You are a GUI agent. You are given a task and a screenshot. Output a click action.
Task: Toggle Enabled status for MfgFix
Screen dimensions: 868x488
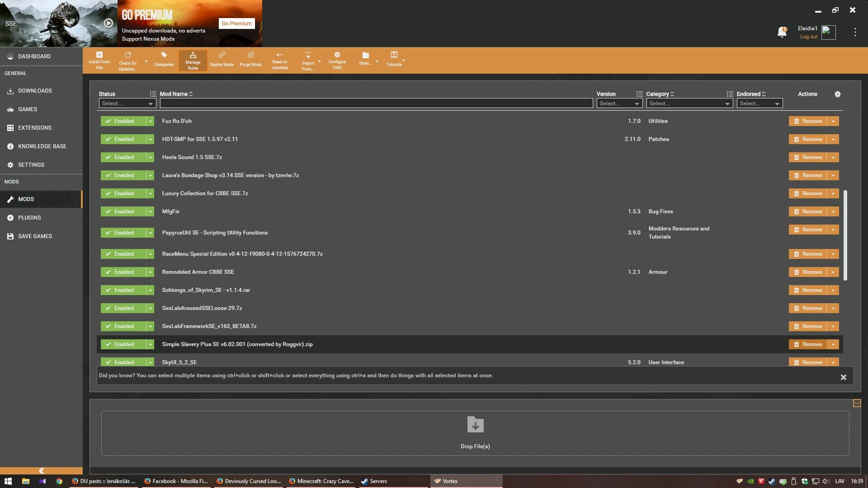[x=123, y=211]
